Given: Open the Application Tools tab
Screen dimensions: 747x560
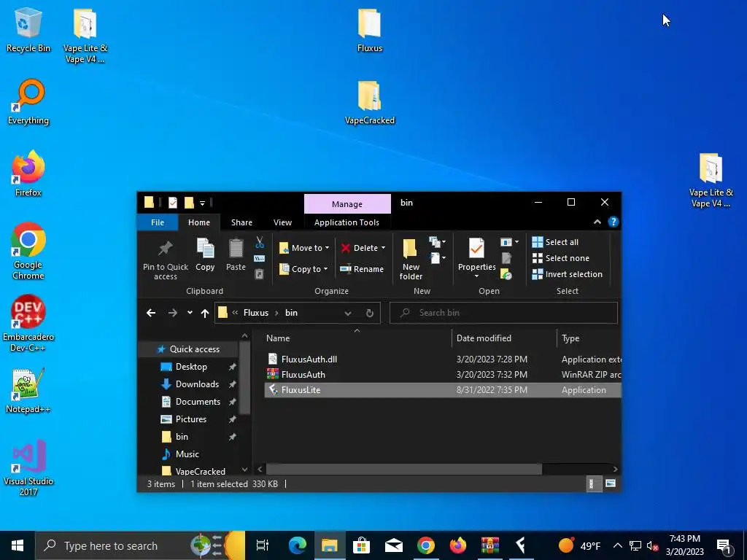Looking at the screenshot, I should 347,222.
